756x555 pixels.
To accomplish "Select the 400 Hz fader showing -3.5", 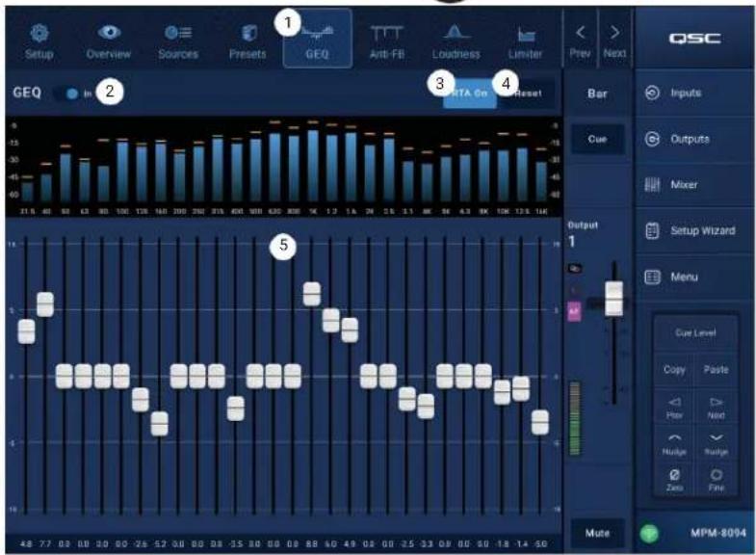I will click(x=235, y=409).
